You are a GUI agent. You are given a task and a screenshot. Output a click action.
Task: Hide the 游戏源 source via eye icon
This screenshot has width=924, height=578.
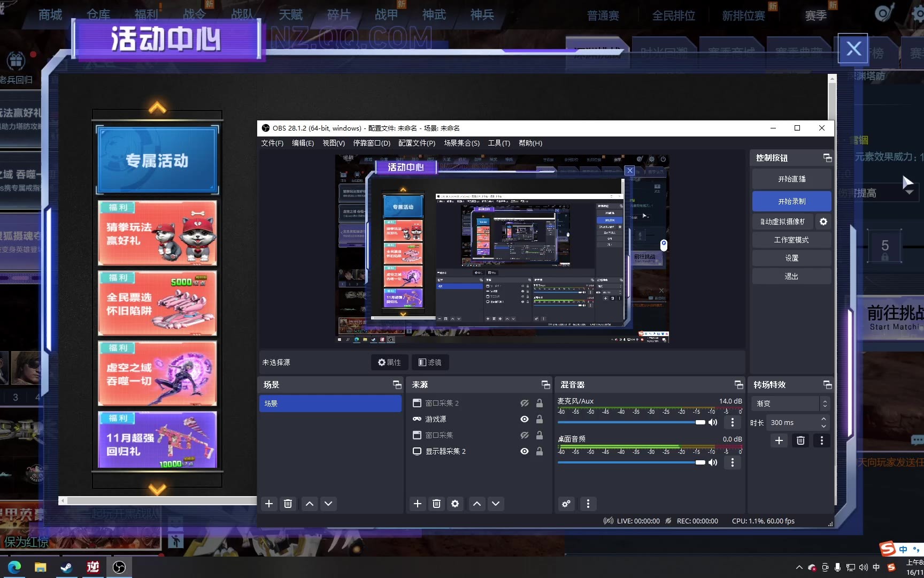525,419
